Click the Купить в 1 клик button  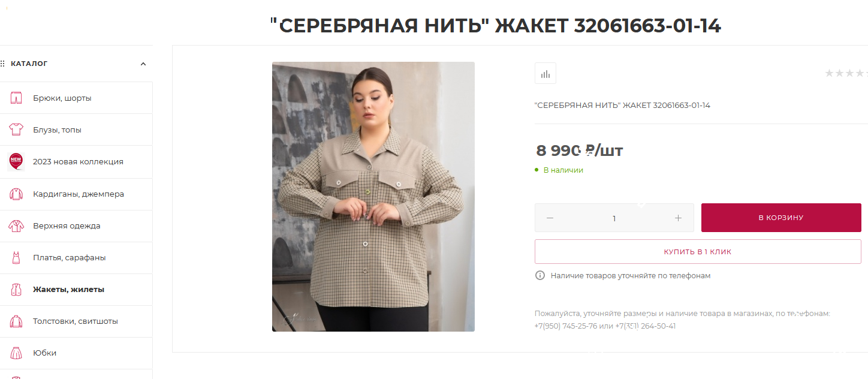(x=698, y=252)
